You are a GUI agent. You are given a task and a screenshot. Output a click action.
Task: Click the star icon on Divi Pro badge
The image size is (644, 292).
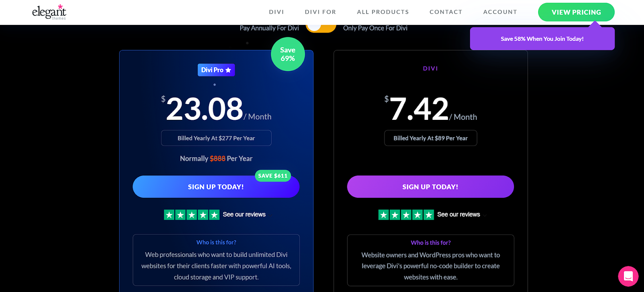[x=228, y=70]
